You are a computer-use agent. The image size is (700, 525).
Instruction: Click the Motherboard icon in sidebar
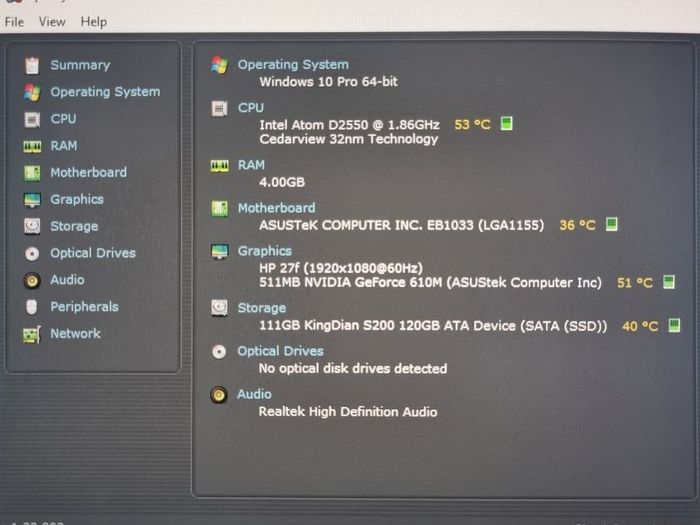[x=32, y=173]
